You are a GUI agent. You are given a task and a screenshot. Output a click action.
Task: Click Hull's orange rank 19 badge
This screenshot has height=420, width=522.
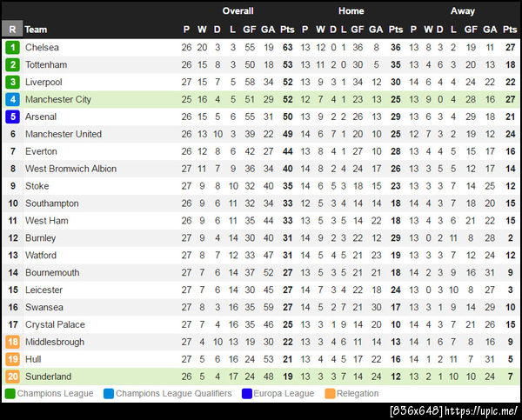pos(13,359)
